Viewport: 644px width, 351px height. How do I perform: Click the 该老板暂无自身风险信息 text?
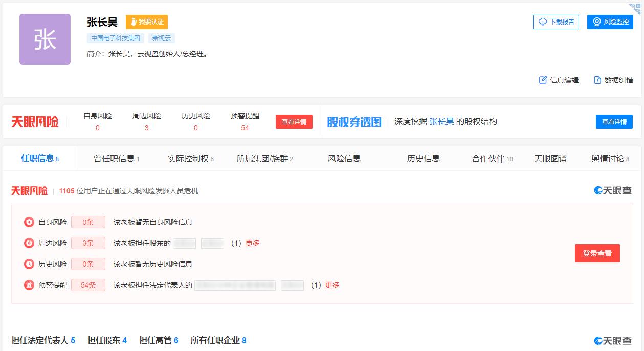coord(153,222)
